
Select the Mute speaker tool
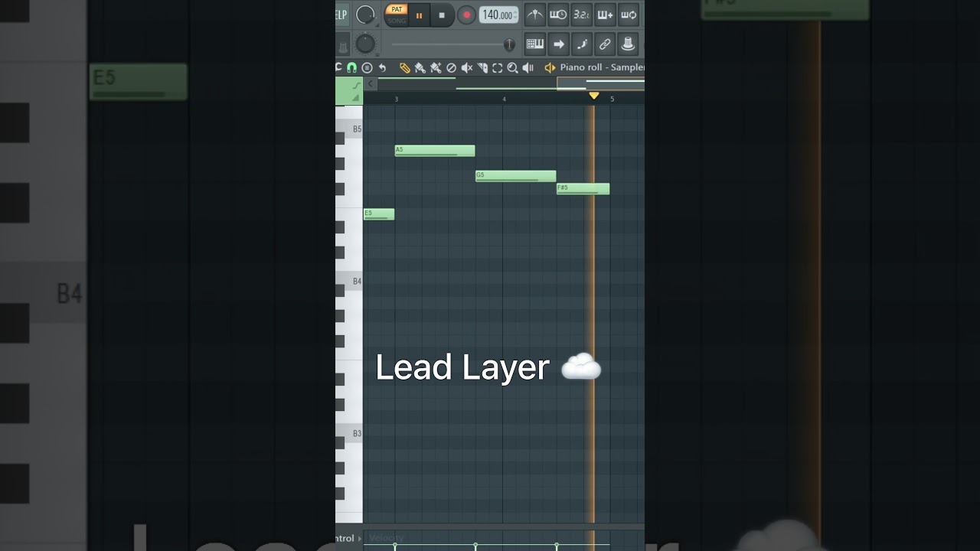coord(466,67)
